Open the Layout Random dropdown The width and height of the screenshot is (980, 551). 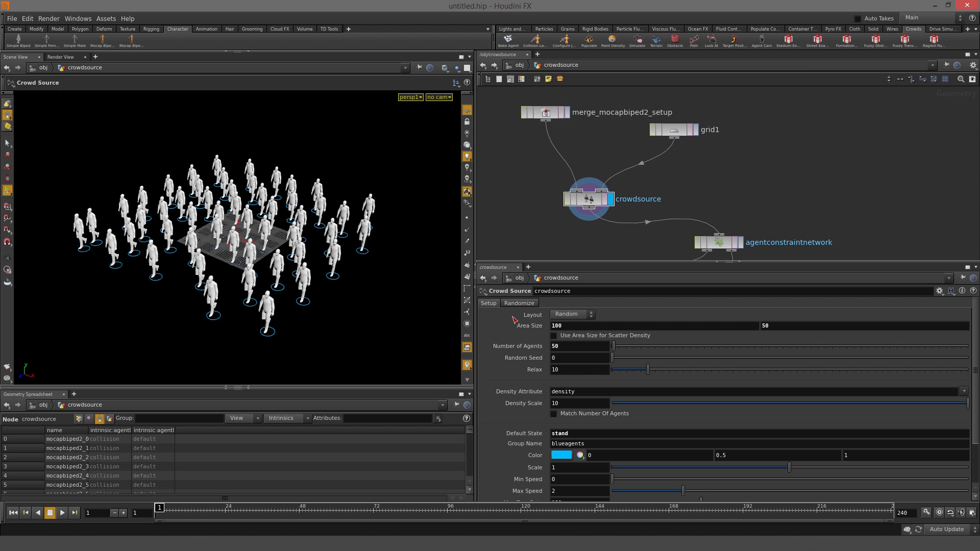point(573,314)
